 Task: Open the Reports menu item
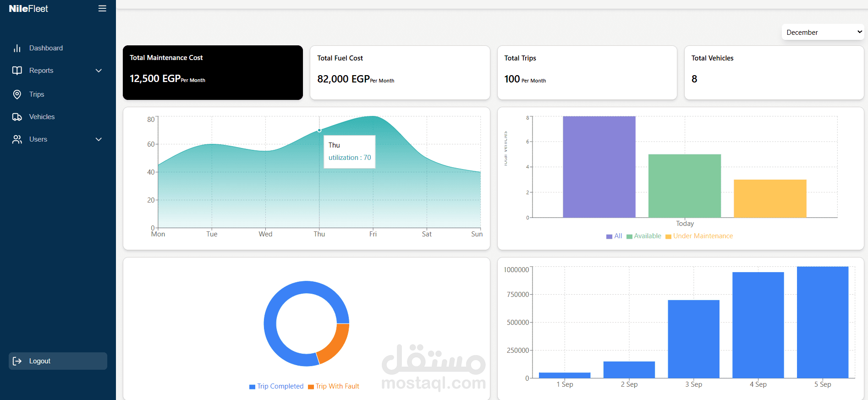point(58,71)
